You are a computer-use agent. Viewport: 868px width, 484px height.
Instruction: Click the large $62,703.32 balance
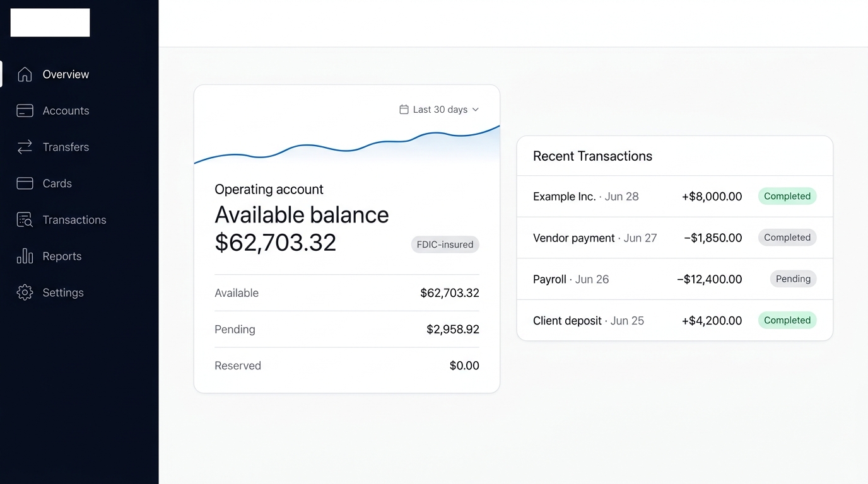pos(276,243)
